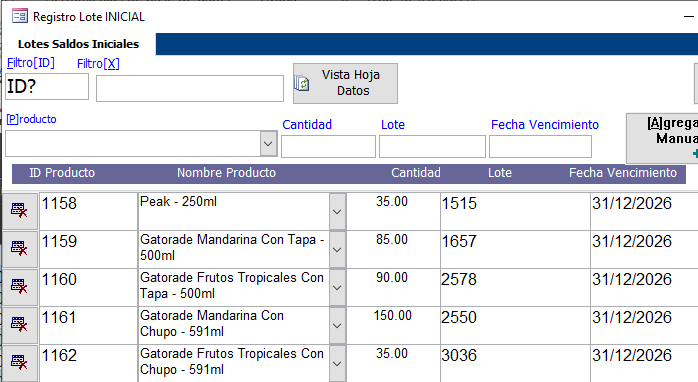698x382 pixels.
Task: Click the ID? filter input field
Action: pos(47,86)
